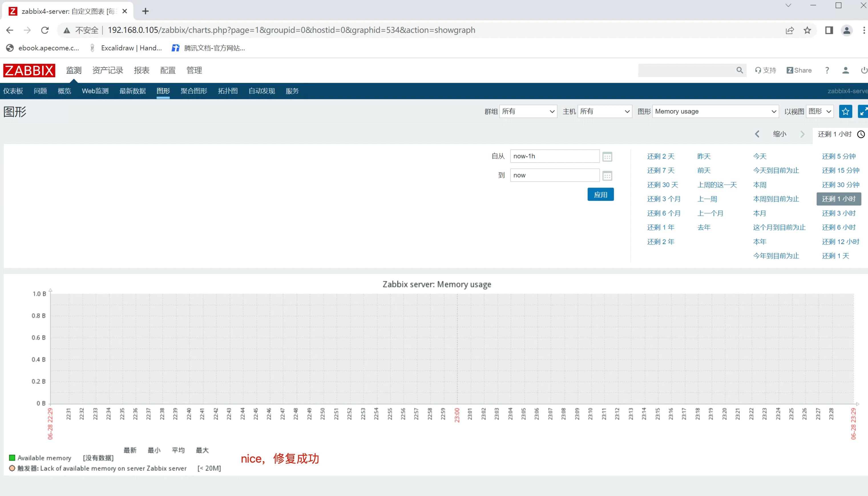Image resolution: width=868 pixels, height=496 pixels.
Task: Click the clock icon next to 还剩 1 小时
Action: tap(861, 134)
